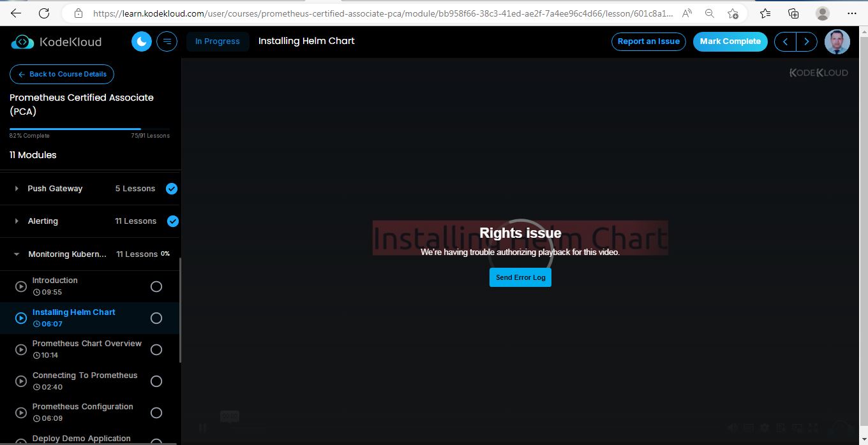The height and width of the screenshot is (445, 868).
Task: Click the Push Gateway completed checkmark
Action: [x=172, y=189]
